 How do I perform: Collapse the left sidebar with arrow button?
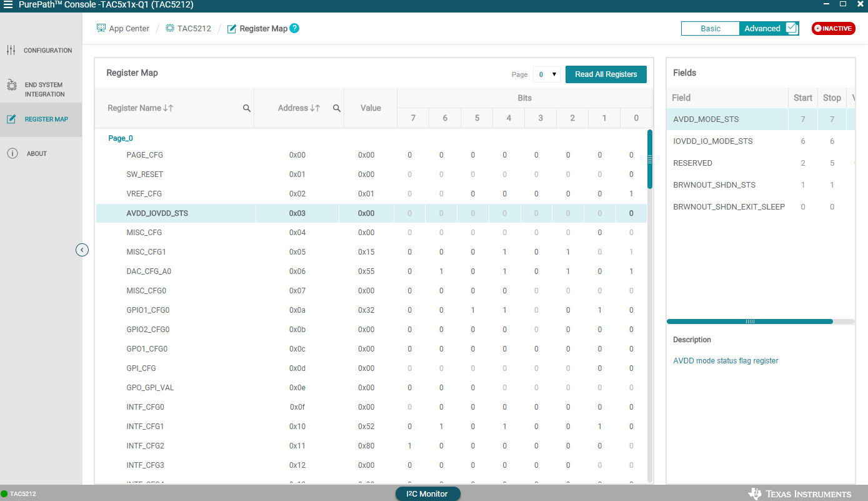point(82,250)
